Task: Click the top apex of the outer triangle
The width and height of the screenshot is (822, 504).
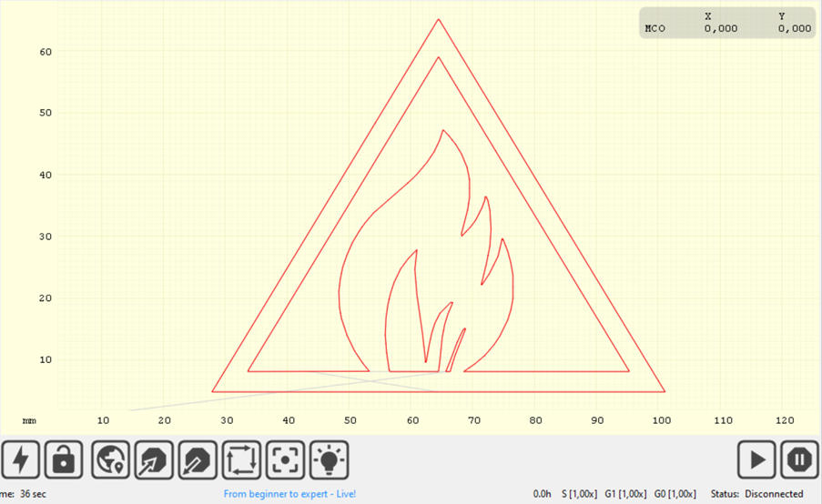Action: 438,19
